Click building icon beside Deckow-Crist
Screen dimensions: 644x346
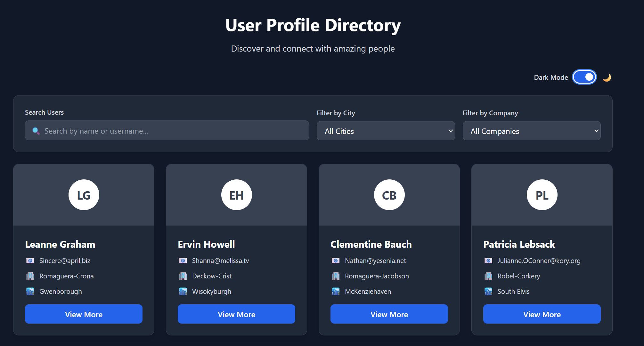(x=183, y=276)
